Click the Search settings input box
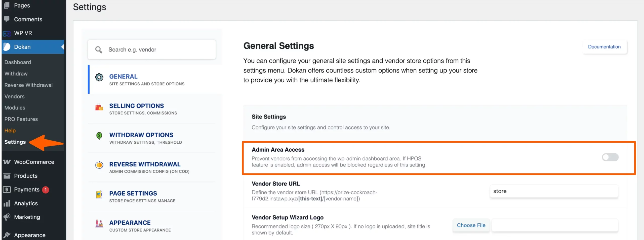Viewport: 644px width, 240px height. 152,50
